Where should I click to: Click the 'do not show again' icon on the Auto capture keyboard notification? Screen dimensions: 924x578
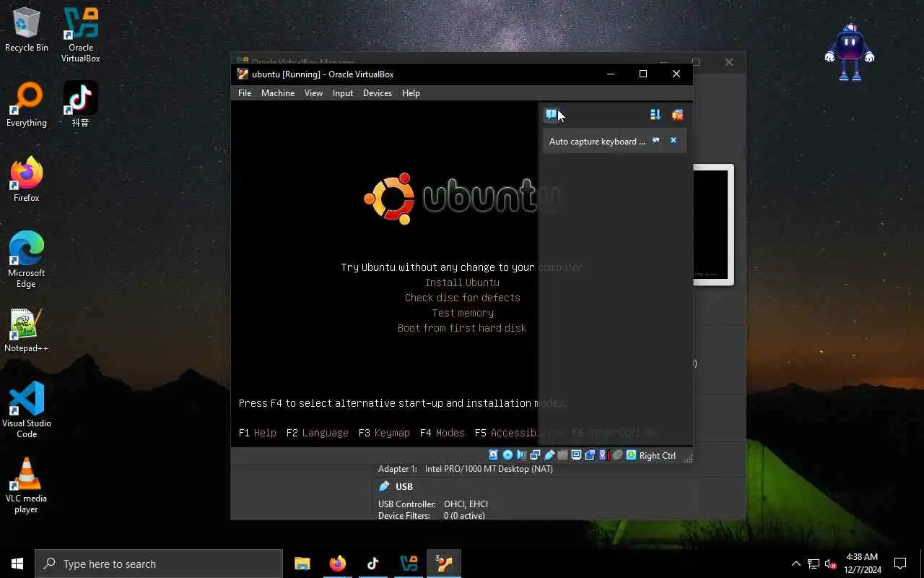656,140
